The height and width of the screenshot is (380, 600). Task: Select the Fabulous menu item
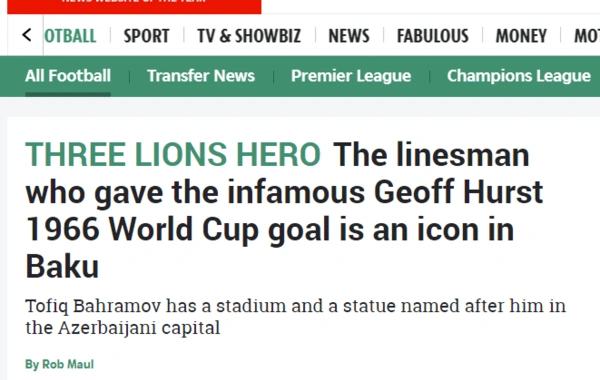pyautogui.click(x=433, y=36)
